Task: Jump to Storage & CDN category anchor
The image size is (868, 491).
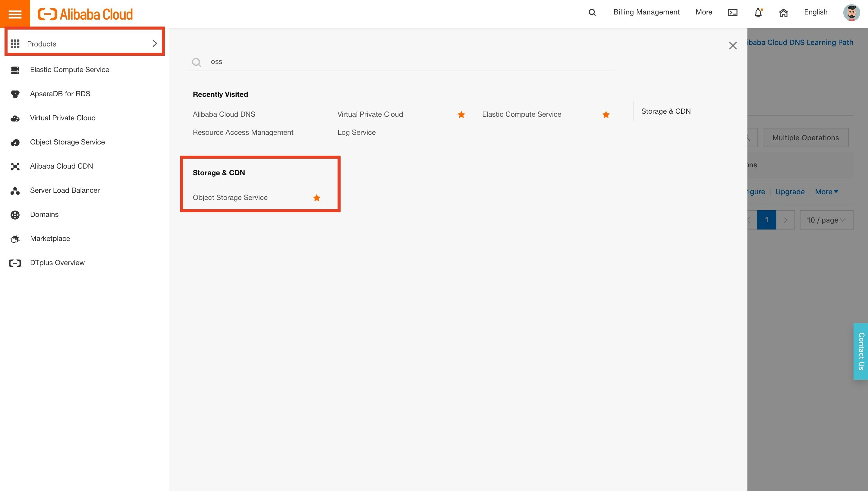Action: (x=666, y=111)
